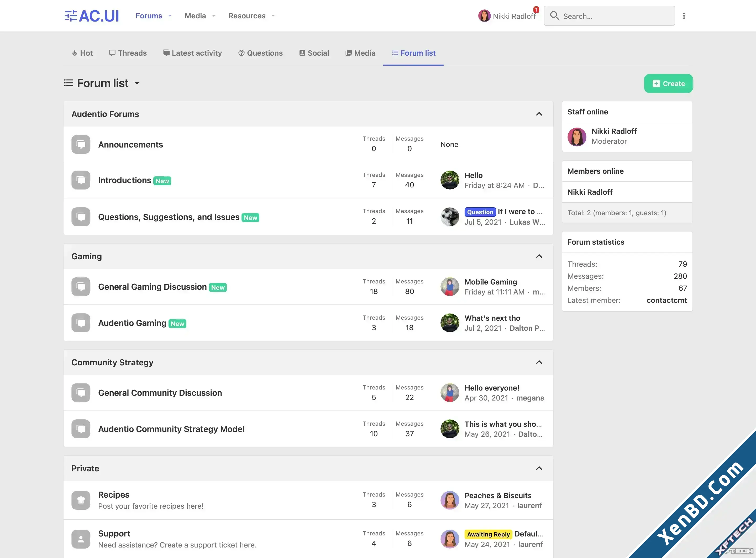Image resolution: width=756 pixels, height=558 pixels.
Task: Collapse the Community Strategy category
Action: coord(539,362)
